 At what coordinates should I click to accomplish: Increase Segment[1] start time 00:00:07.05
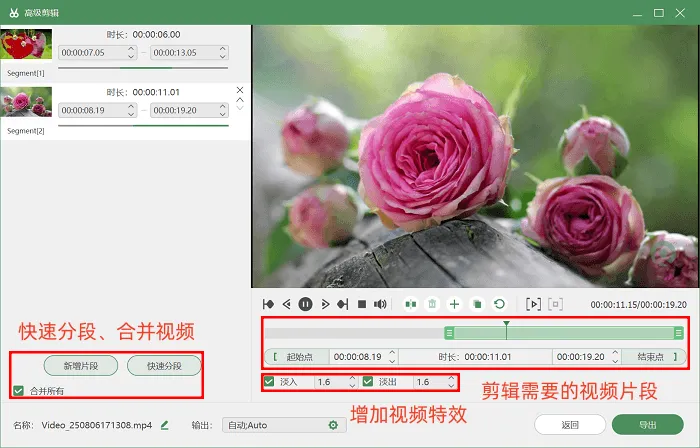pyautogui.click(x=131, y=49)
